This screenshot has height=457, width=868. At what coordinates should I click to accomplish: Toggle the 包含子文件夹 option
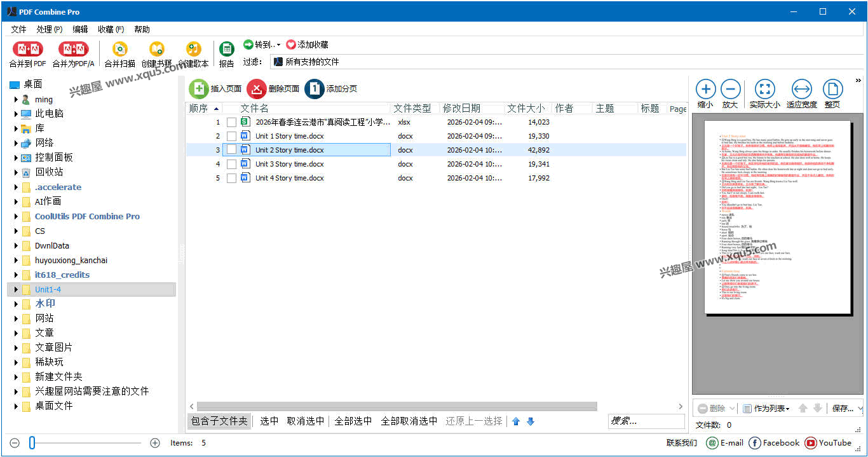click(219, 421)
